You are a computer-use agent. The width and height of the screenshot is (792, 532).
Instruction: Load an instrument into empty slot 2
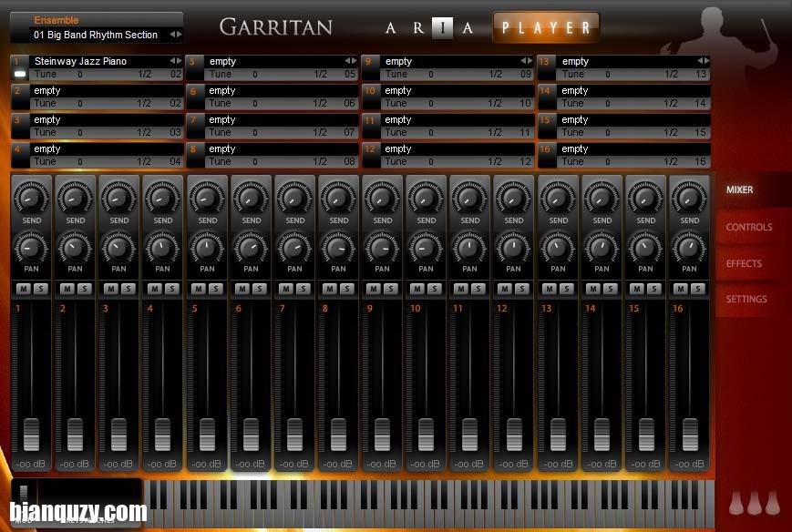(106, 91)
